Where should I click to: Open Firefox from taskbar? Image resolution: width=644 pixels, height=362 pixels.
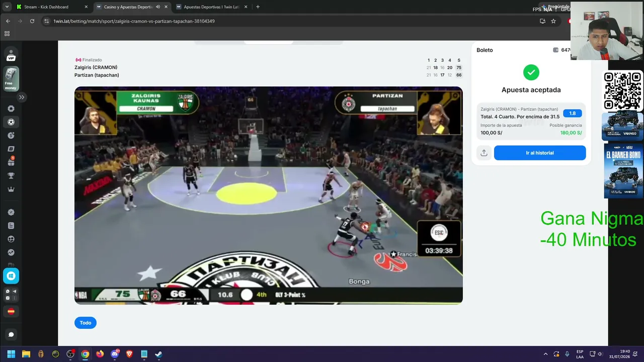[x=100, y=354]
